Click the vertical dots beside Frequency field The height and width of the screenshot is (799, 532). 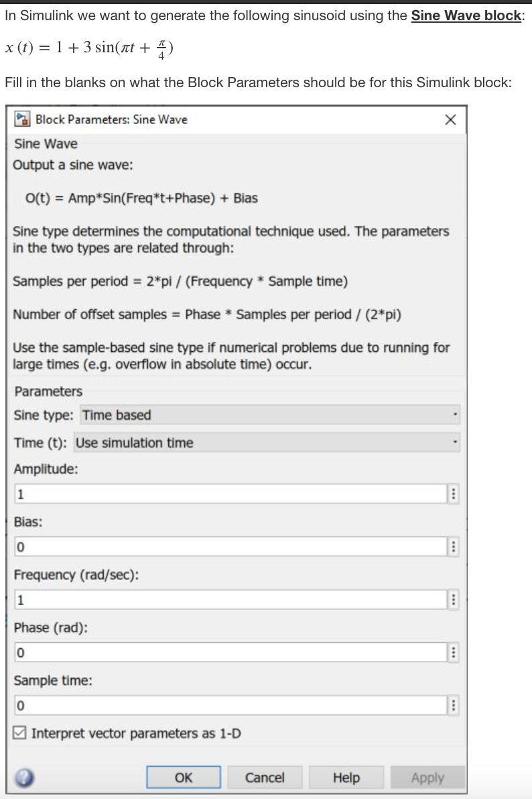coord(453,600)
